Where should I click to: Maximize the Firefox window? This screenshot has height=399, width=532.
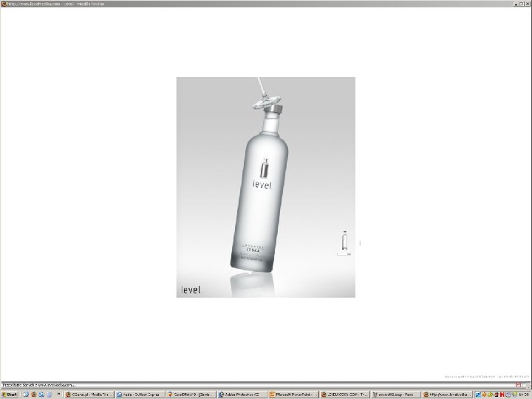522,4
